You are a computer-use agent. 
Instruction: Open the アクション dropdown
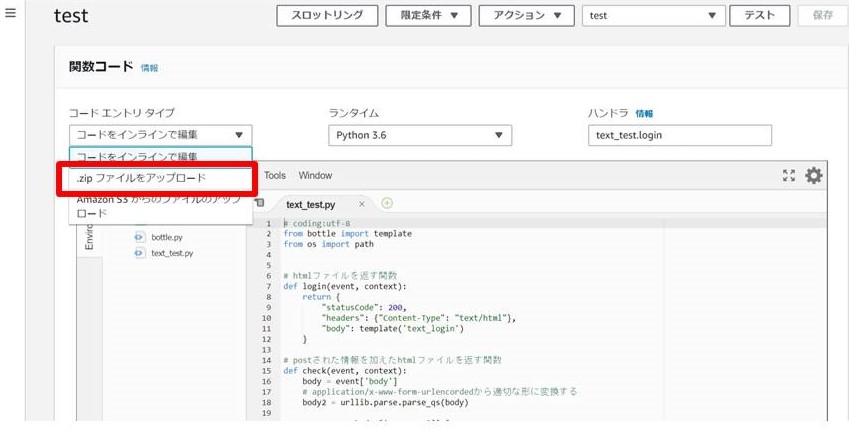526,16
